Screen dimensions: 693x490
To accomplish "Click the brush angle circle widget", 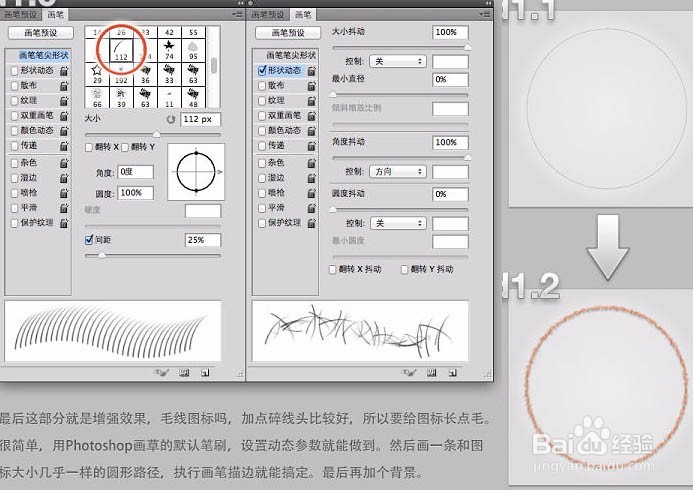I will point(196,172).
